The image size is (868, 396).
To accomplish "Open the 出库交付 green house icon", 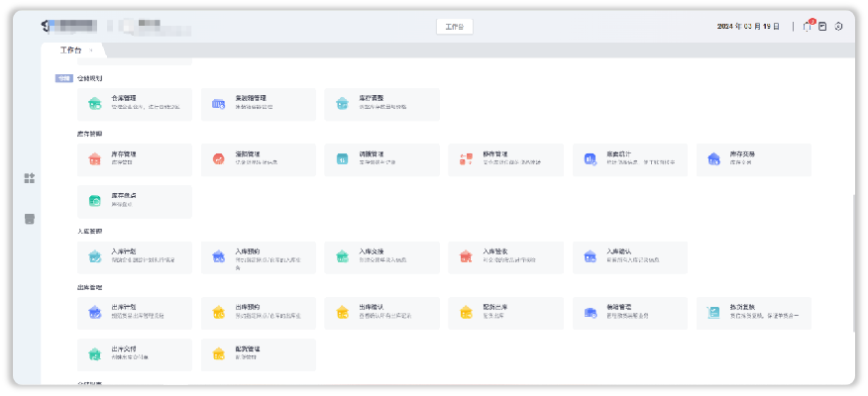I will point(94,353).
